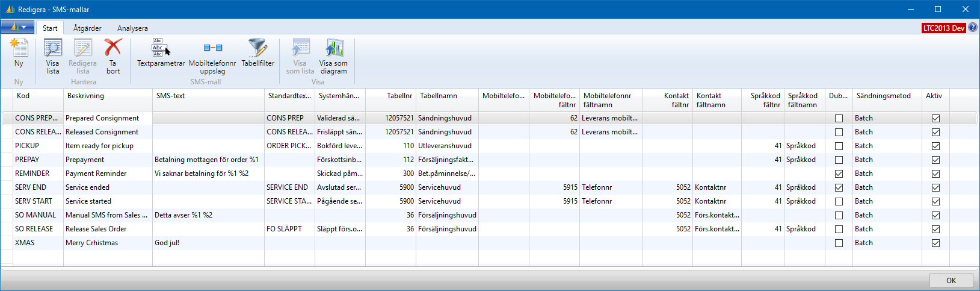
Task: Click Tabellnr 300 in REMINDER row
Action: [x=390, y=174]
